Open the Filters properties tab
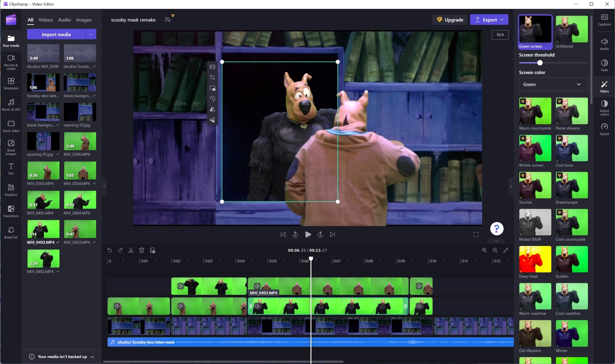 coord(604,87)
